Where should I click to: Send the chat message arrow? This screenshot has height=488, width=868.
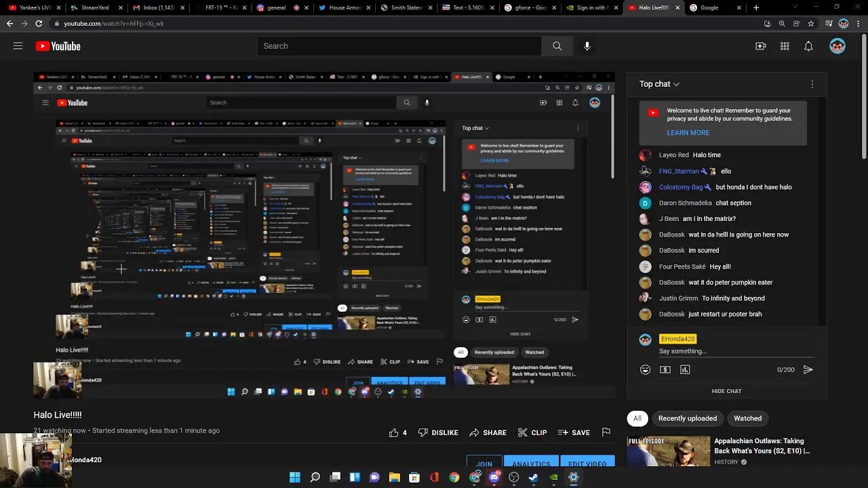[x=808, y=369]
